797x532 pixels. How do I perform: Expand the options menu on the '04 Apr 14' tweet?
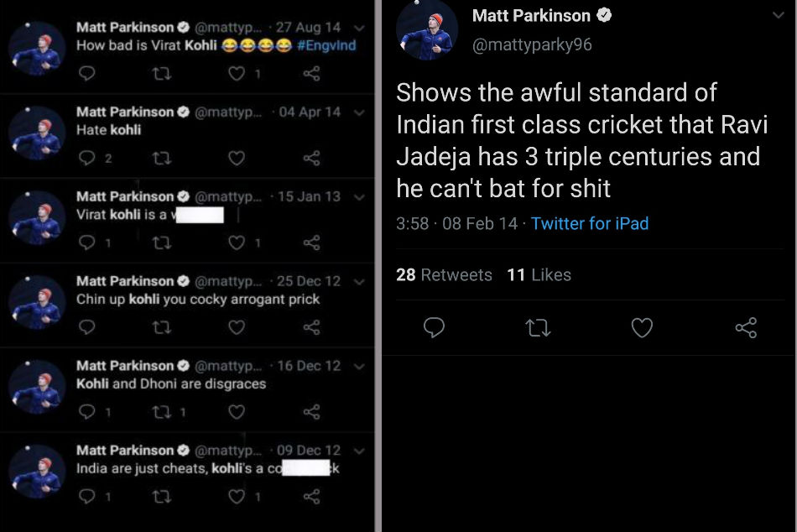coord(359,112)
